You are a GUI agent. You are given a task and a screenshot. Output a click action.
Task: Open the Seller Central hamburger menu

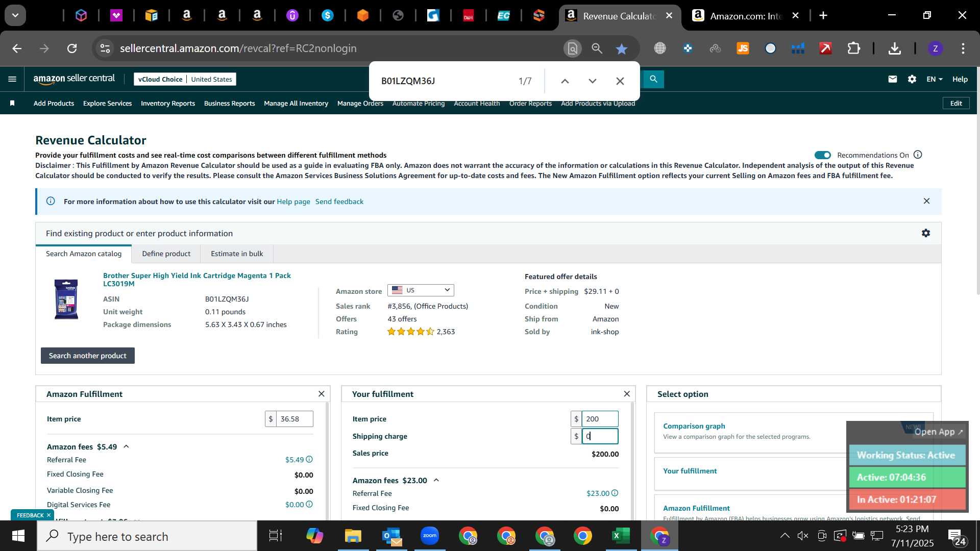[x=12, y=79]
